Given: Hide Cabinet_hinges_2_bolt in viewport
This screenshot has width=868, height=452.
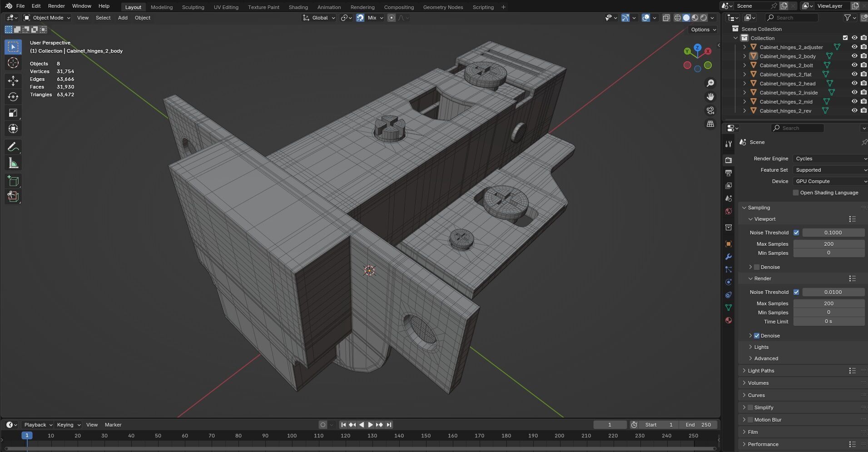Looking at the screenshot, I should pyautogui.click(x=854, y=65).
